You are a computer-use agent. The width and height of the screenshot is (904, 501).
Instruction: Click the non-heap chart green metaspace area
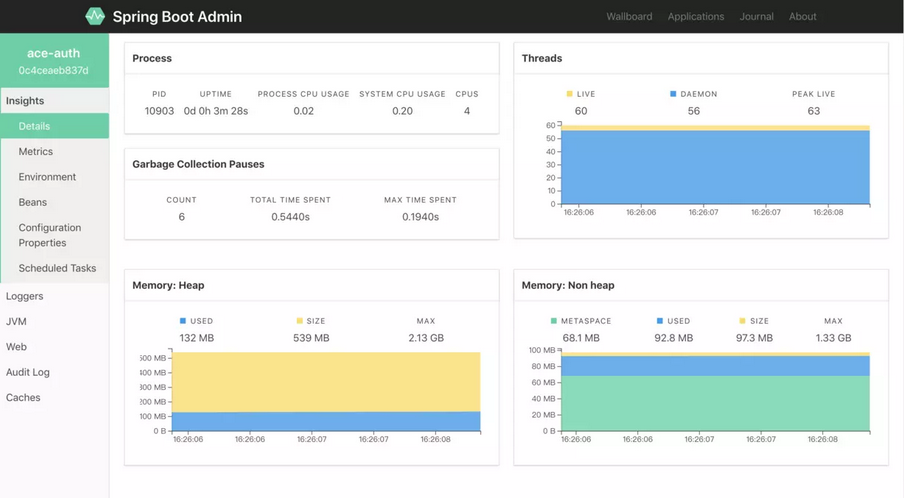point(715,403)
